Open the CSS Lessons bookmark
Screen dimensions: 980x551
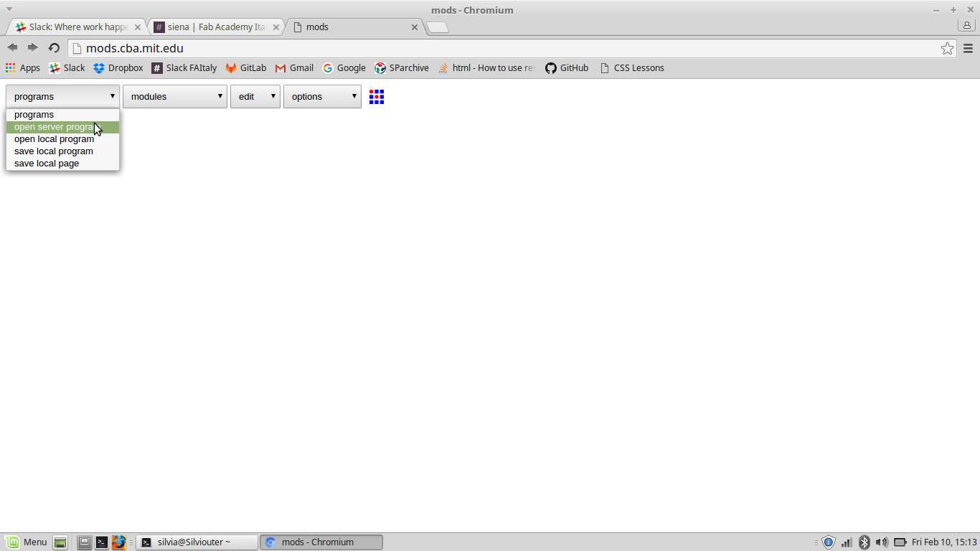pyautogui.click(x=631, y=68)
